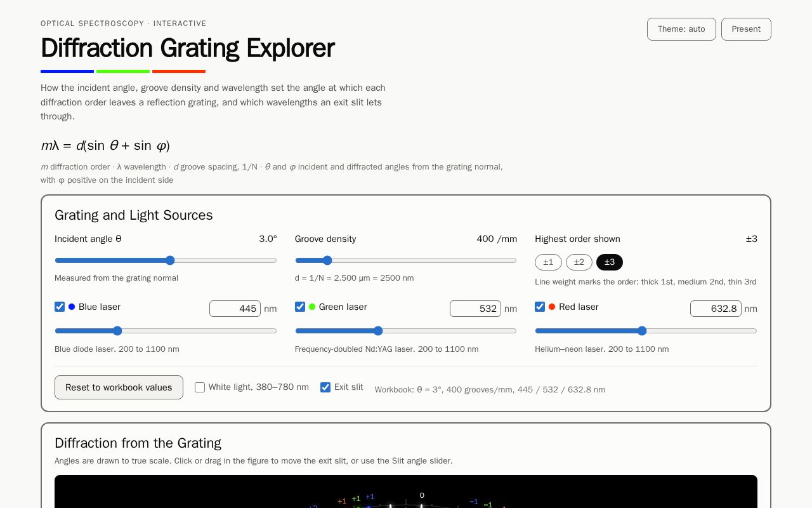Click the 400 /mm groove density value
This screenshot has height=508, width=812.
(497, 239)
